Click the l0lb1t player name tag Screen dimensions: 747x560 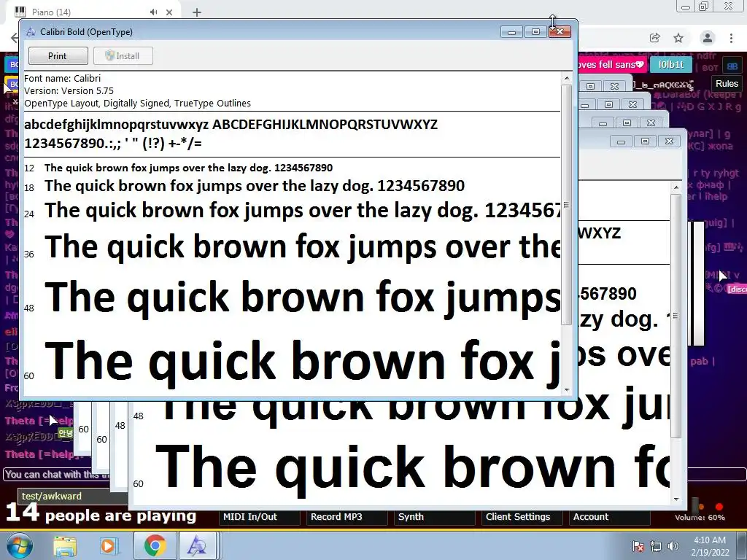[x=671, y=64]
